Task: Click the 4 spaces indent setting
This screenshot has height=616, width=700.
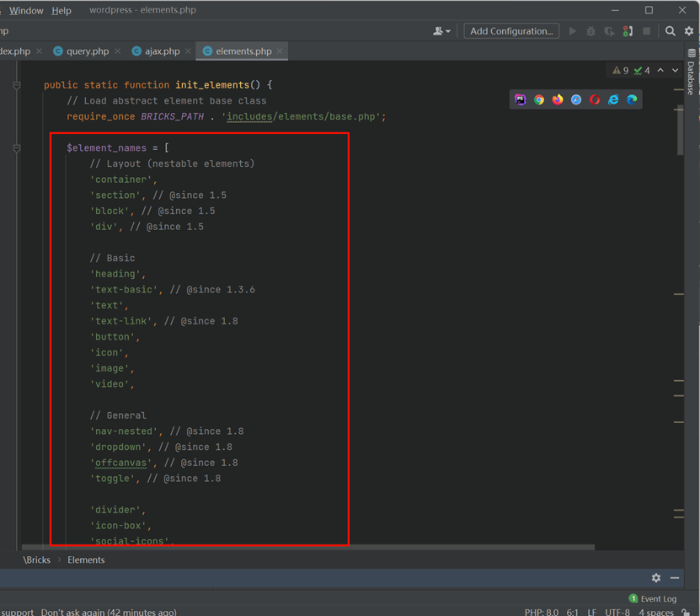Action: click(x=656, y=612)
